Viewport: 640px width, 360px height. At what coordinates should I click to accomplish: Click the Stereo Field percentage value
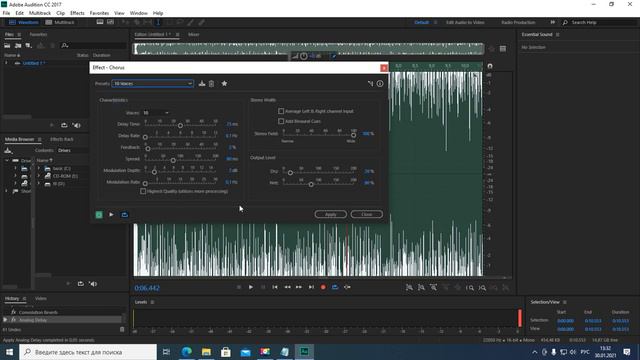click(x=368, y=133)
